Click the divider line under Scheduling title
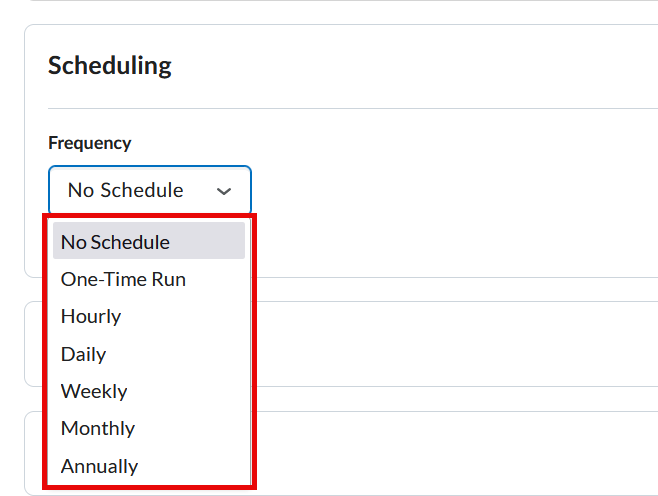The image size is (658, 496). (x=350, y=108)
